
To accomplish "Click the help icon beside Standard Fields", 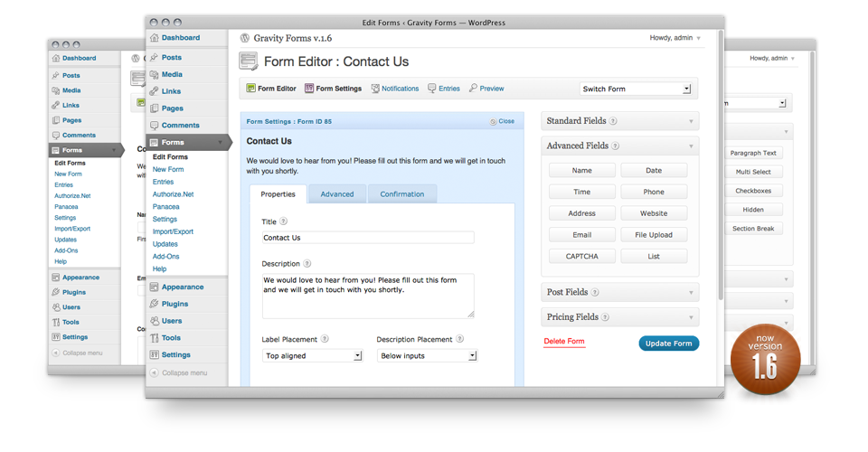I will 614,120.
